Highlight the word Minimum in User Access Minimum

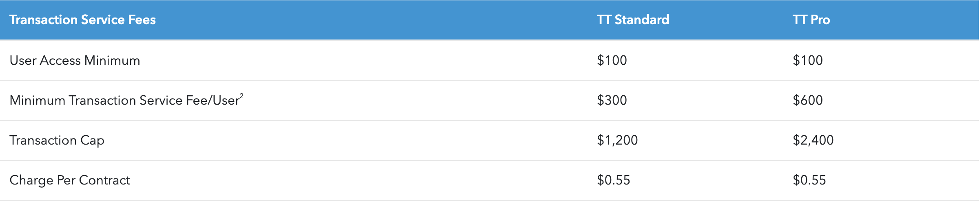(112, 61)
